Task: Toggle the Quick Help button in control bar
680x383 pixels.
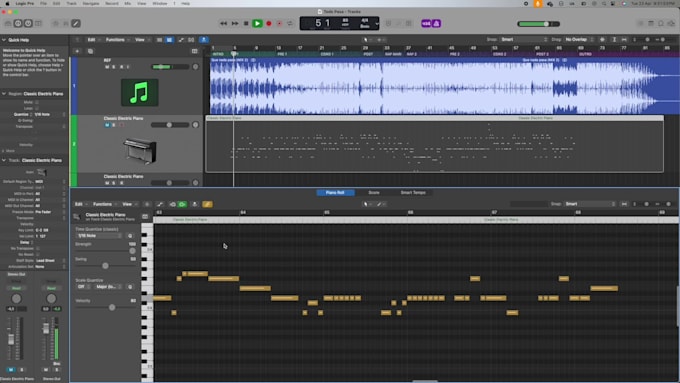Action: 28,23
